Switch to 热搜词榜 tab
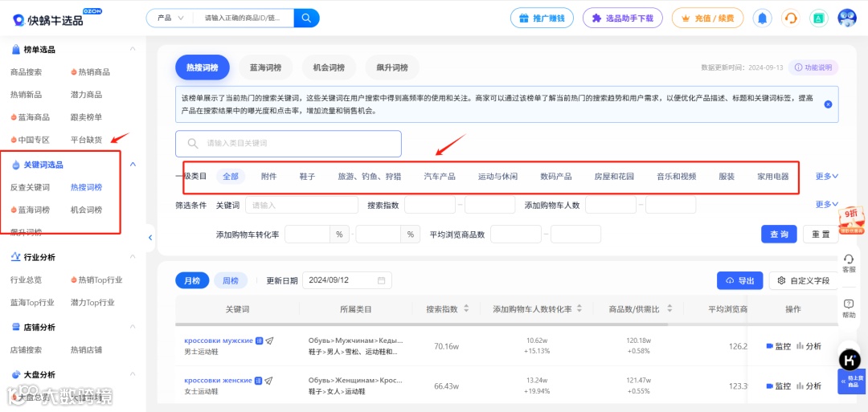The width and height of the screenshot is (868, 412). coord(202,67)
